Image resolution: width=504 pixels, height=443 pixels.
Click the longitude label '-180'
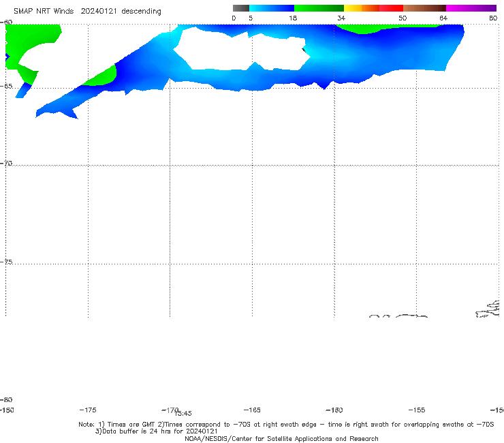point(6,410)
